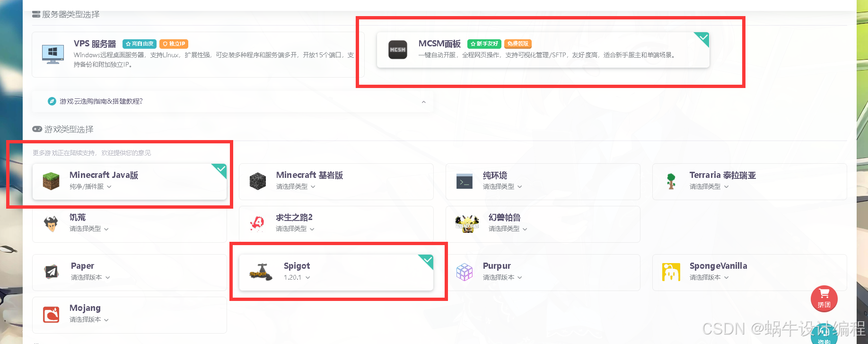Click the Spigot faucet icon
This screenshot has height=344, width=868.
(x=261, y=272)
